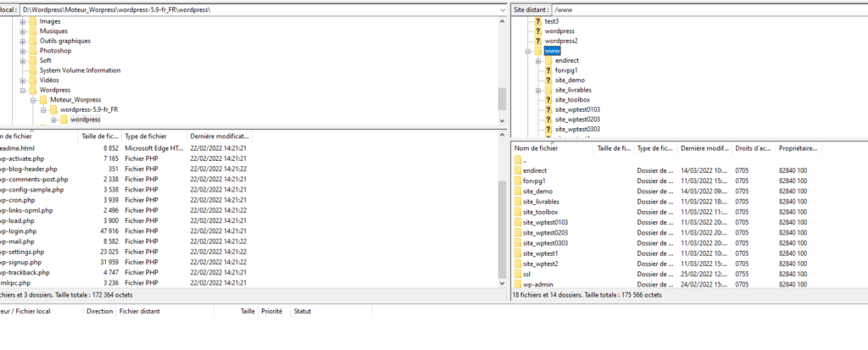The image size is (868, 350).
Task: Click the wp-admin folder icon in remote list
Action: pyautogui.click(x=517, y=285)
